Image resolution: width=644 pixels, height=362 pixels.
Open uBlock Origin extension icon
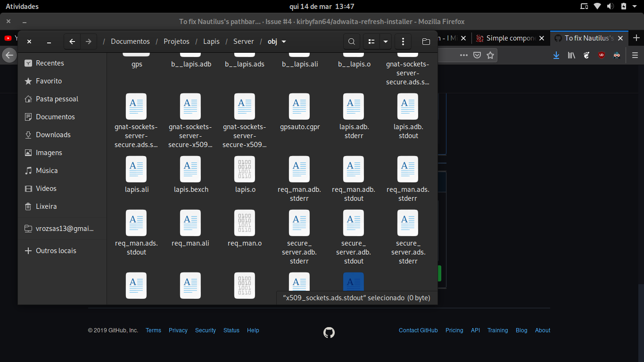click(x=602, y=55)
